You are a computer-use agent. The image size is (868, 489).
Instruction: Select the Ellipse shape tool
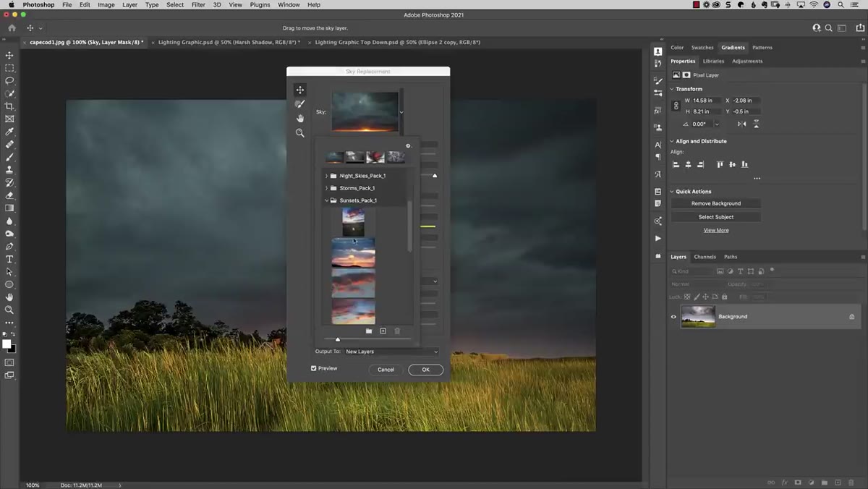pyautogui.click(x=9, y=284)
